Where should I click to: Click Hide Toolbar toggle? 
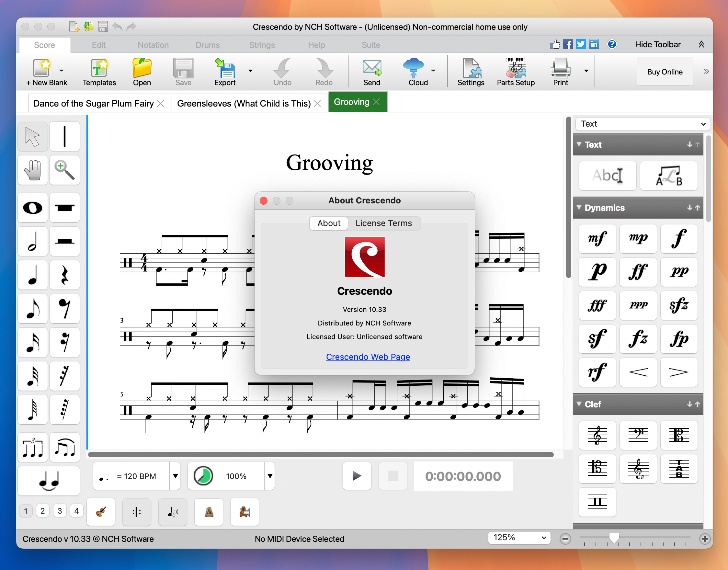657,44
